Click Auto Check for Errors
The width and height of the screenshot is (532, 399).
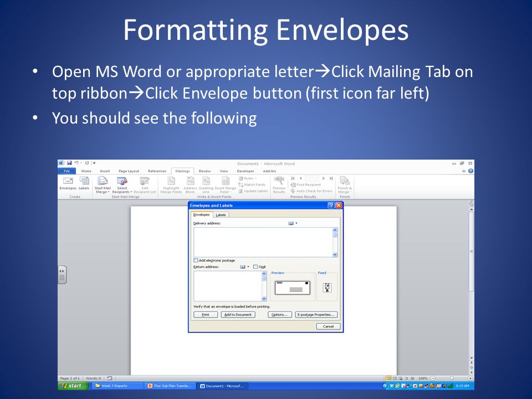(311, 191)
